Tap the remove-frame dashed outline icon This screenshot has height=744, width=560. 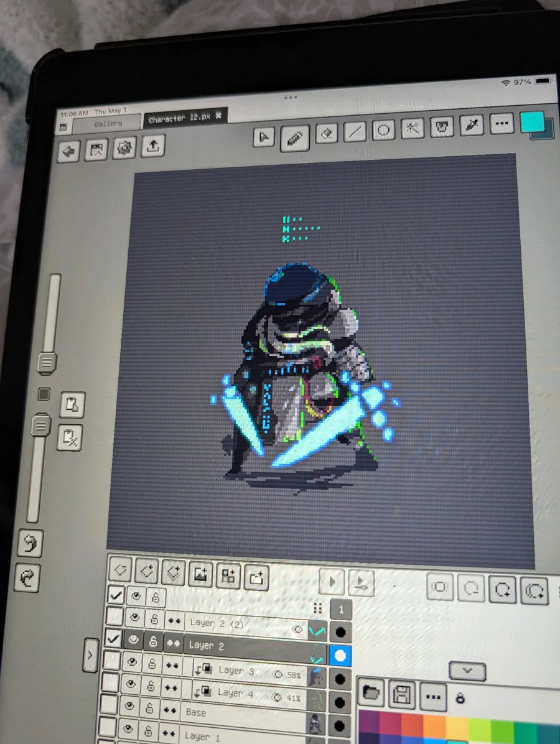471,588
